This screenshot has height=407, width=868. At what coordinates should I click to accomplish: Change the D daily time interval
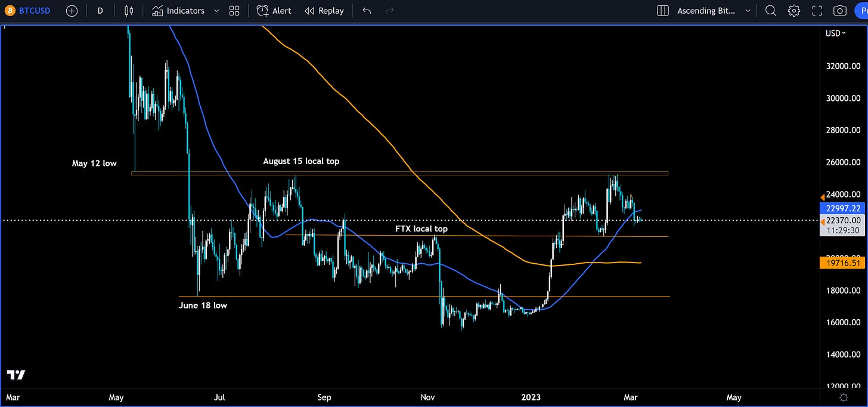(x=100, y=11)
